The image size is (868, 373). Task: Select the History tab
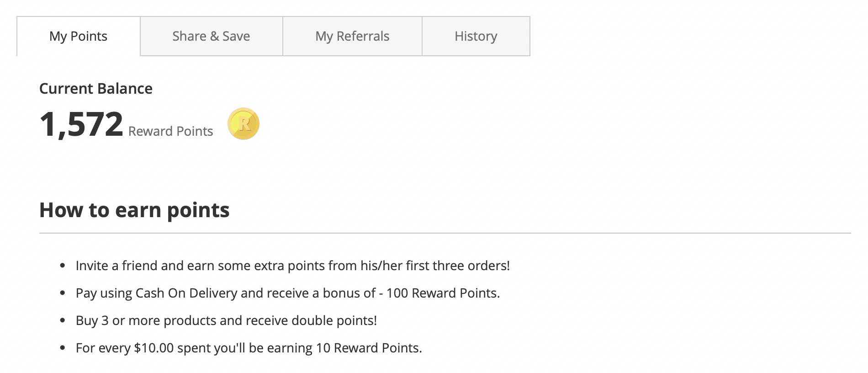(x=476, y=36)
